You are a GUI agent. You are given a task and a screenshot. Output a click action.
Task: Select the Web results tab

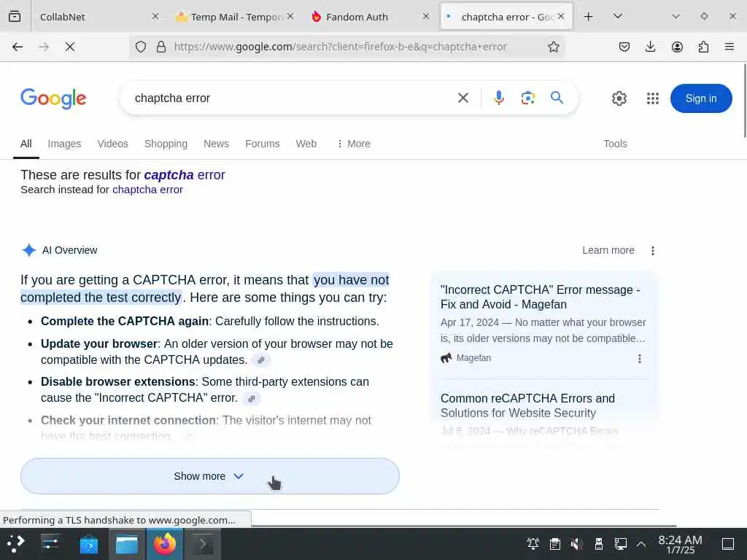coord(306,144)
